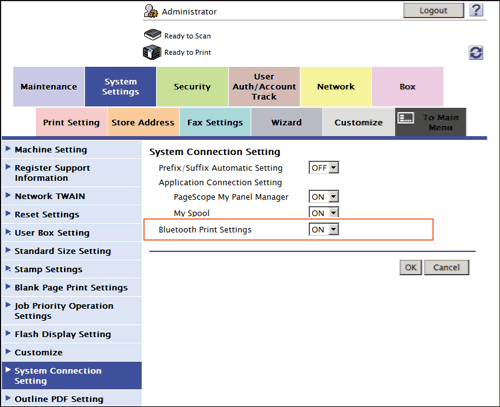This screenshot has width=500, height=407.
Task: Click arrow icon beside Stamp Settings
Action: 8,268
